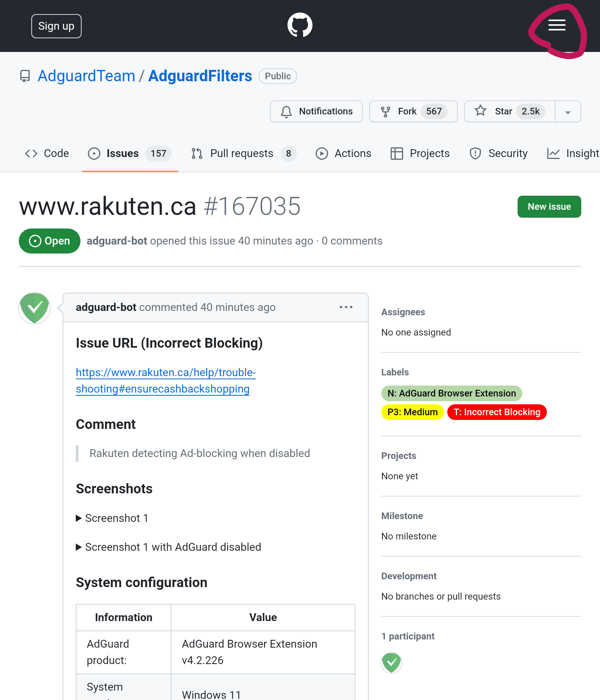Click the repository book icon

click(25, 76)
